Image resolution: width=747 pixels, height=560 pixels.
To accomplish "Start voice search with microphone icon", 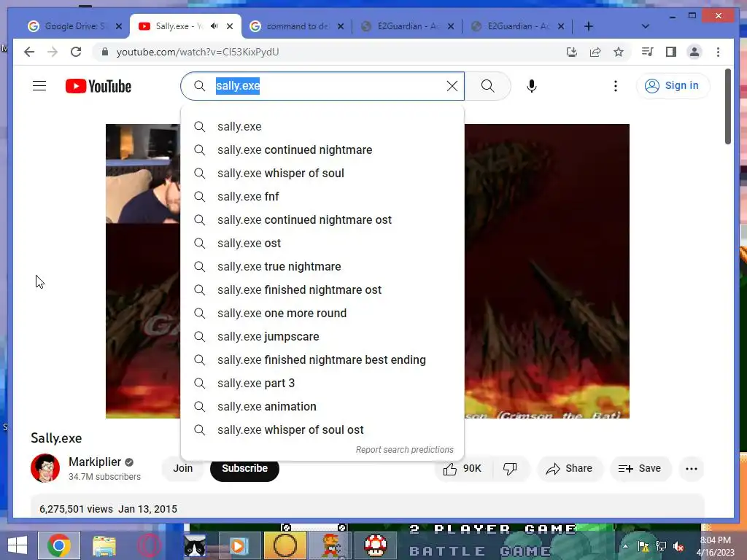I will [532, 86].
